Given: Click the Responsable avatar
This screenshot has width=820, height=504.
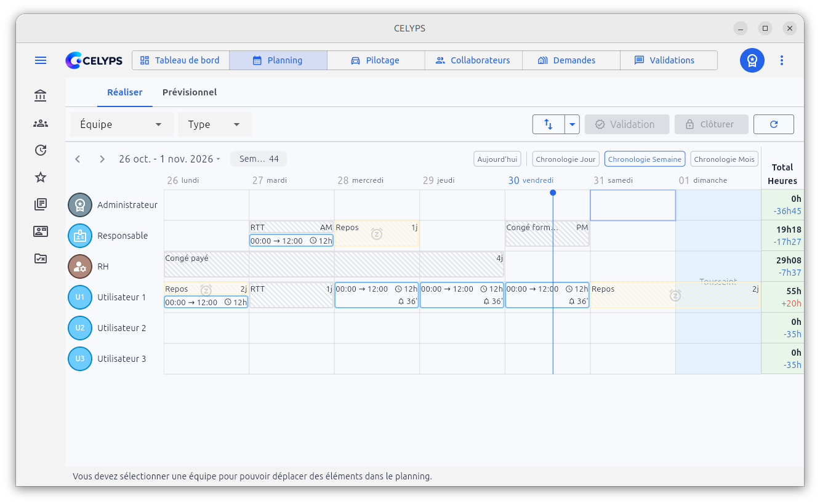Looking at the screenshot, I should click(80, 236).
